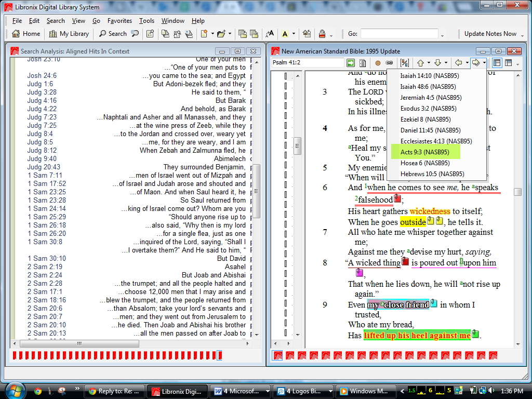The width and height of the screenshot is (532, 399).
Task: Apply the yellow highlighter A icon
Action: click(285, 34)
